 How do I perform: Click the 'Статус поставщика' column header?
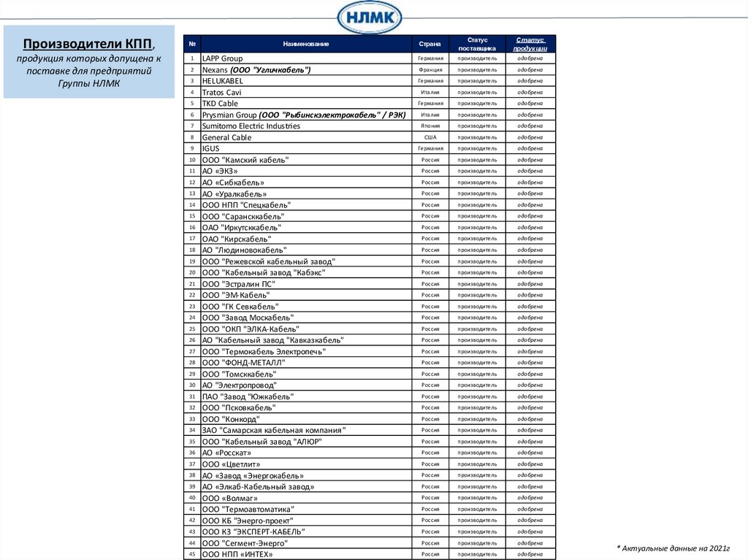(477, 44)
